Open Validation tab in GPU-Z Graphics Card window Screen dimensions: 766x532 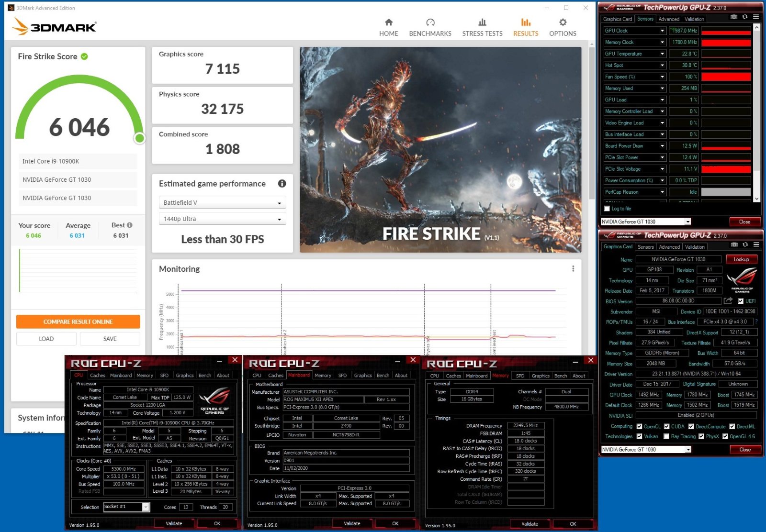click(x=695, y=247)
